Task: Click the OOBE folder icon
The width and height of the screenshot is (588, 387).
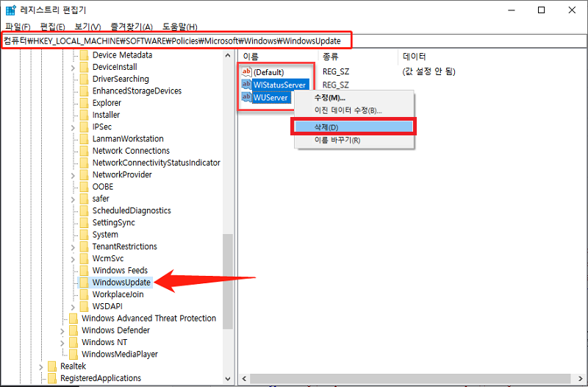Action: [x=84, y=187]
